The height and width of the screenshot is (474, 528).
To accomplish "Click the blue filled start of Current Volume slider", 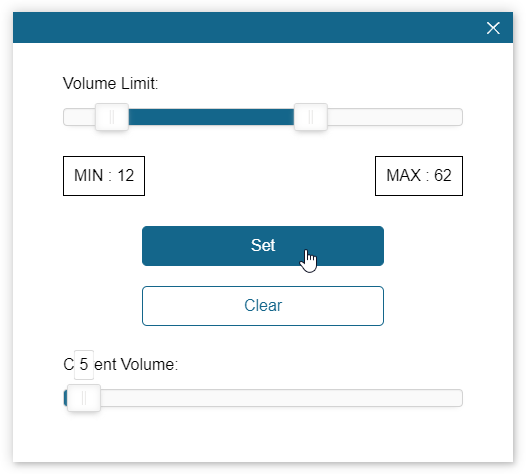I will (x=65, y=398).
